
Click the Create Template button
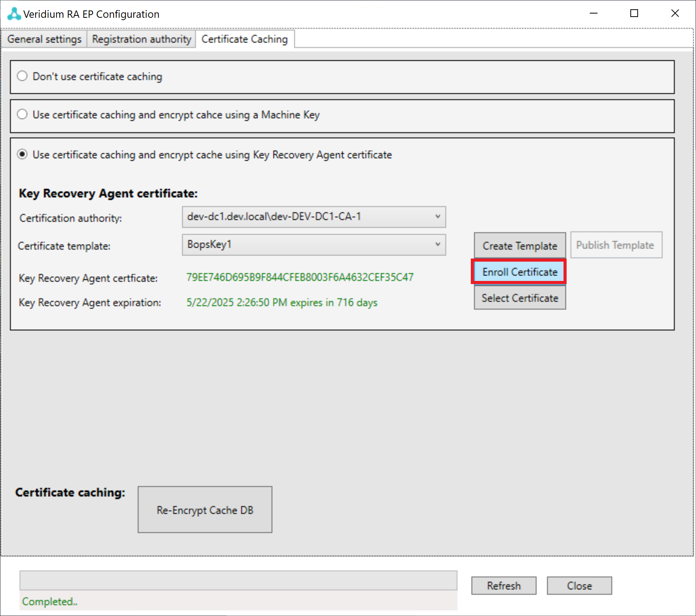click(x=519, y=245)
